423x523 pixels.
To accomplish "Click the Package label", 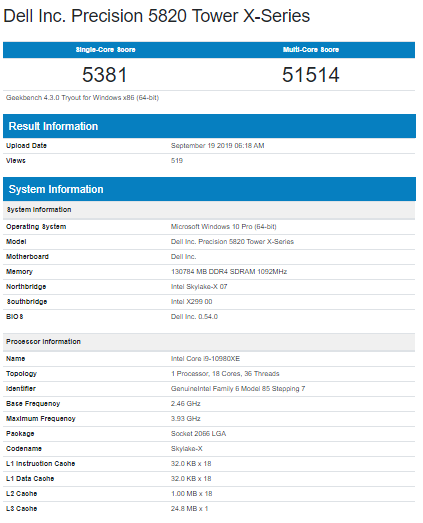I will tap(20, 434).
